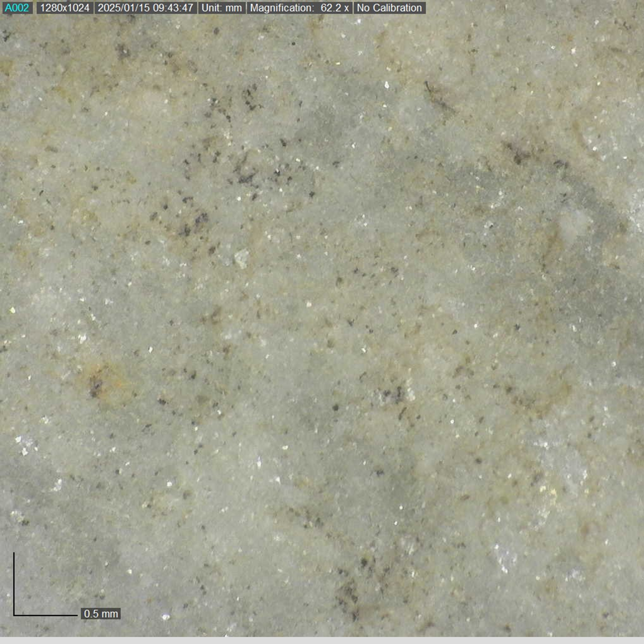Click the large pale grain near image center

point(241,258)
